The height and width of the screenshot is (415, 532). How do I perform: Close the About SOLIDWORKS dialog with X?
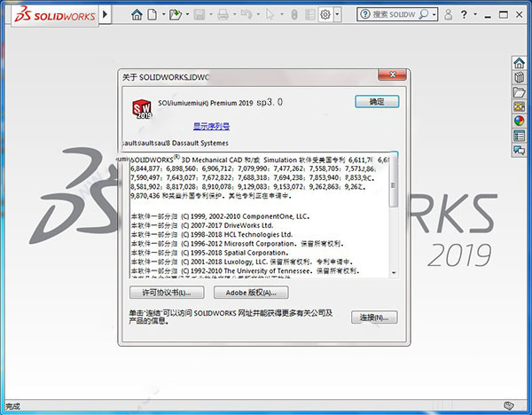pos(392,74)
